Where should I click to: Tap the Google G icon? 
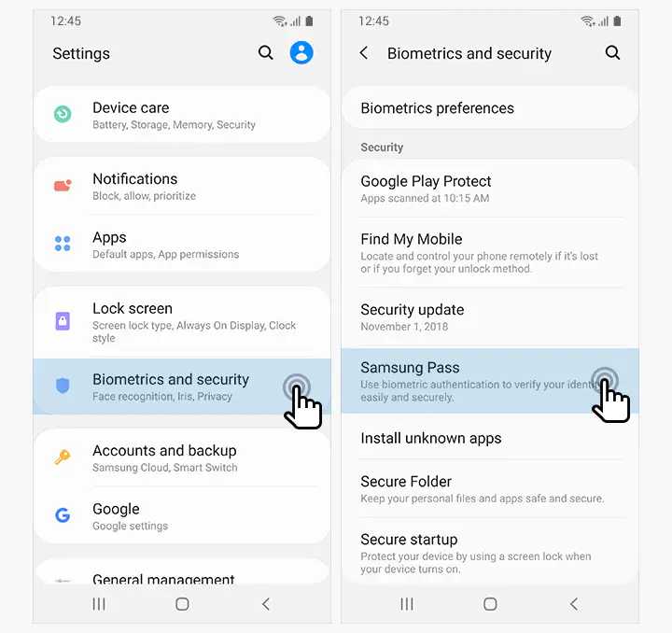click(63, 514)
